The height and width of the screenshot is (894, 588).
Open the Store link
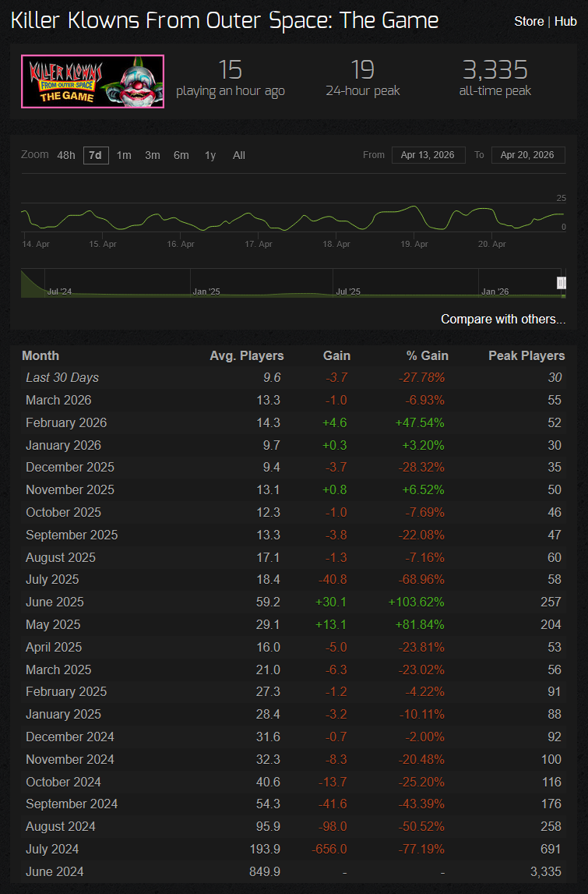point(529,22)
